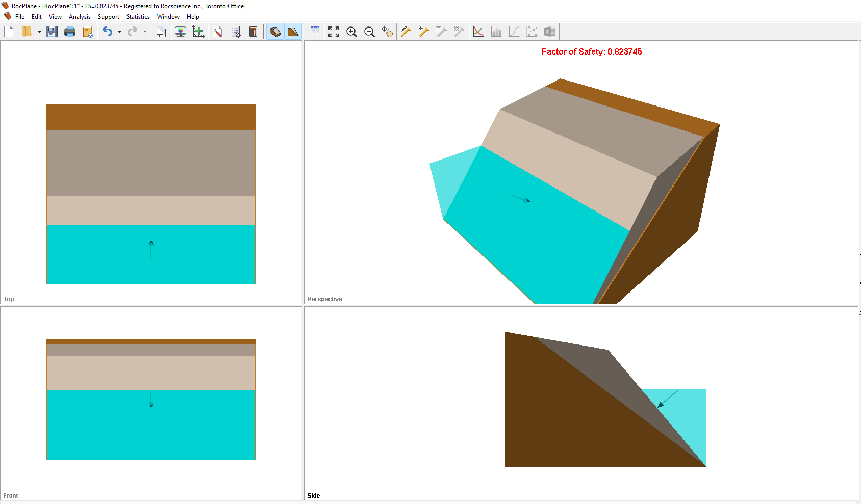
Task: Open the Help menu
Action: point(193,17)
